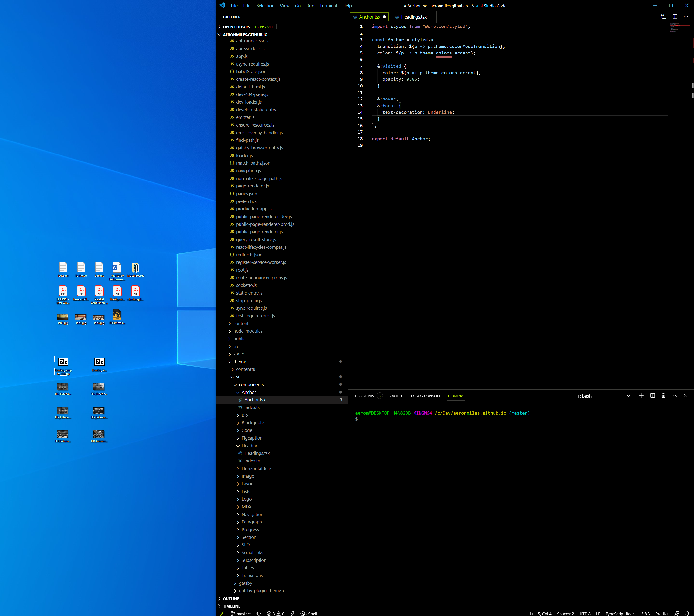The height and width of the screenshot is (616, 694).
Task: Open the Terminal menu in the menu bar
Action: click(x=328, y=6)
